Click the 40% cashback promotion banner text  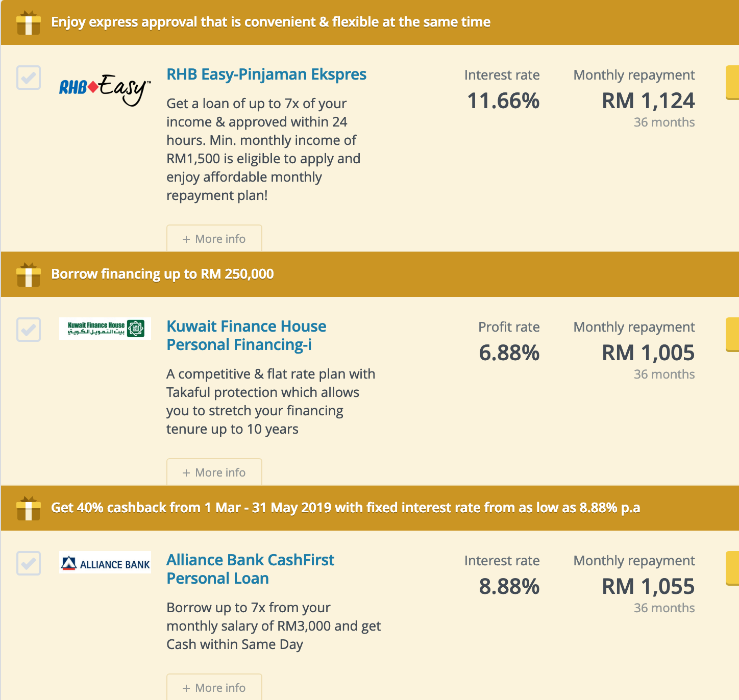[x=346, y=508]
